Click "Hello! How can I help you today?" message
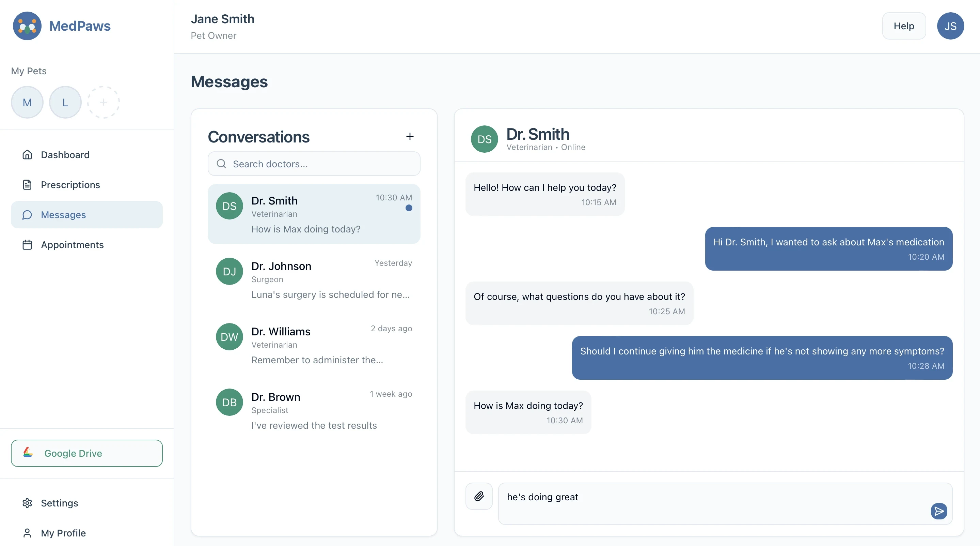Viewport: 980px width, 546px height. click(545, 194)
